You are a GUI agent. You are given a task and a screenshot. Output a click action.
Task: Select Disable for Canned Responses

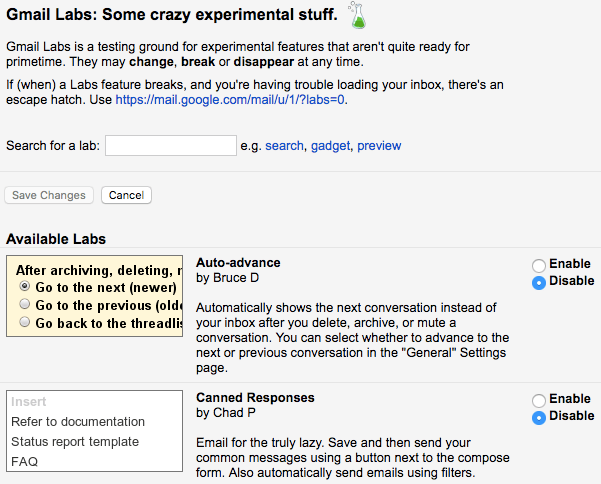539,417
